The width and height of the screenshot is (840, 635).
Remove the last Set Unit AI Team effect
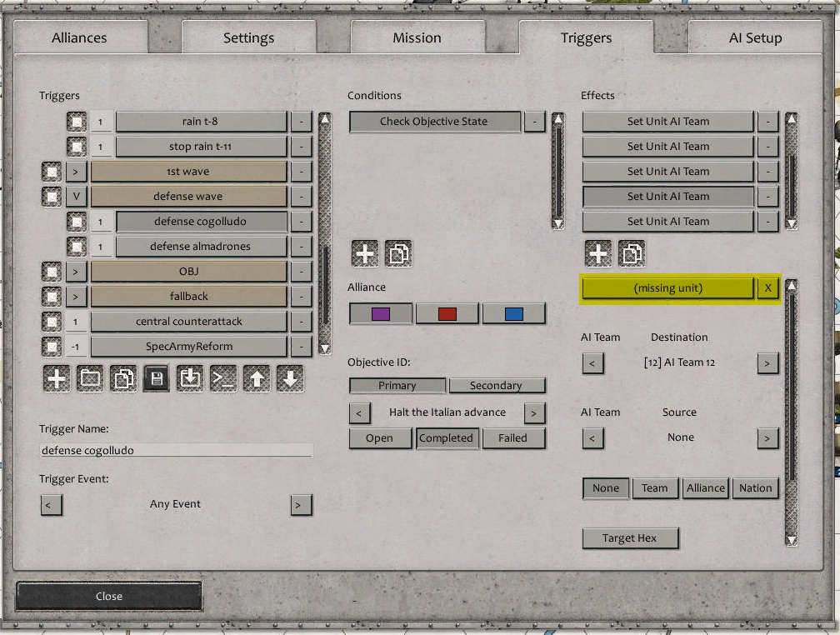[767, 222]
